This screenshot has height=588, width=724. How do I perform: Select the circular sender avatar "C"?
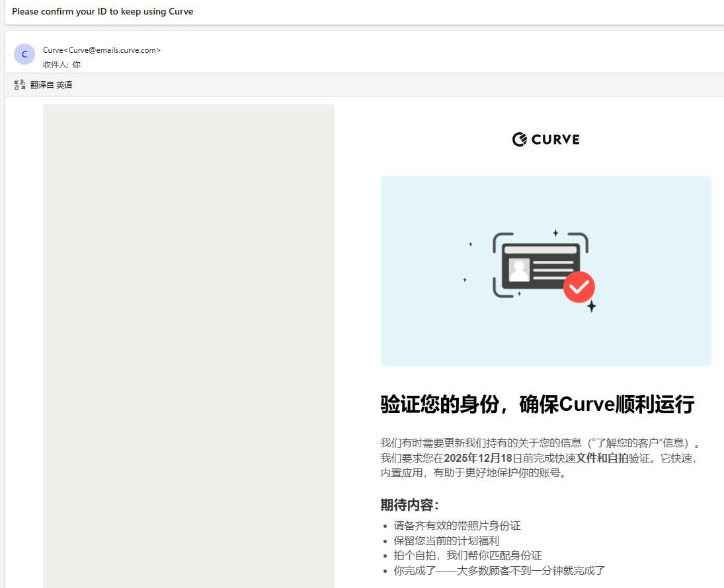pyautogui.click(x=24, y=54)
